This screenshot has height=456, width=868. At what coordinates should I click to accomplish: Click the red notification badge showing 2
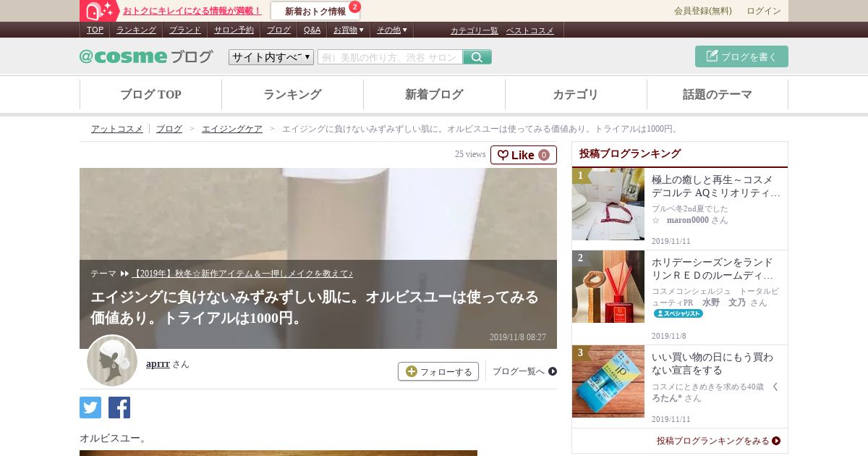354,7
